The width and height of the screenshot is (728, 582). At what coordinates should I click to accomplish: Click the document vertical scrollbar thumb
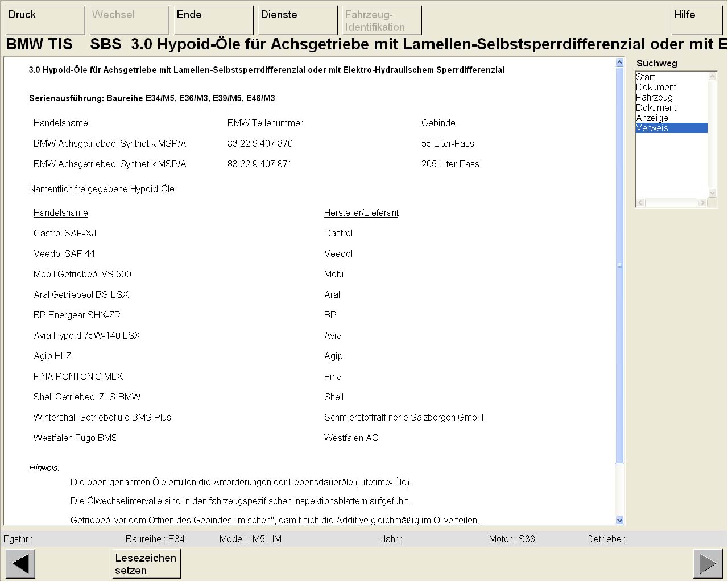point(620,265)
